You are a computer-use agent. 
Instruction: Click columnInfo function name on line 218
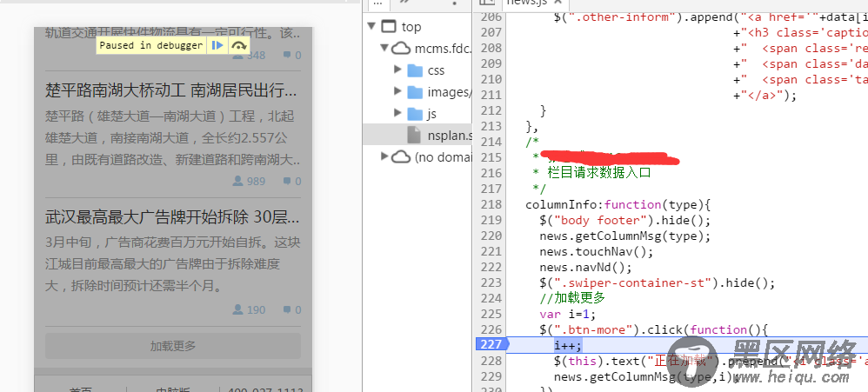coord(562,204)
